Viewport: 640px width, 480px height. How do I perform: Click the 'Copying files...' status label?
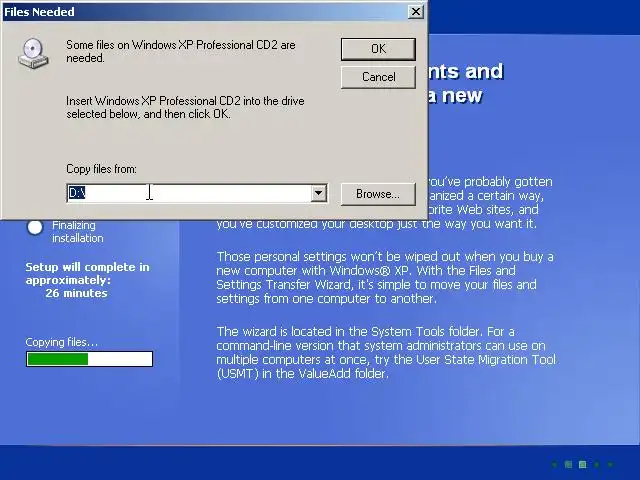pyautogui.click(x=62, y=342)
